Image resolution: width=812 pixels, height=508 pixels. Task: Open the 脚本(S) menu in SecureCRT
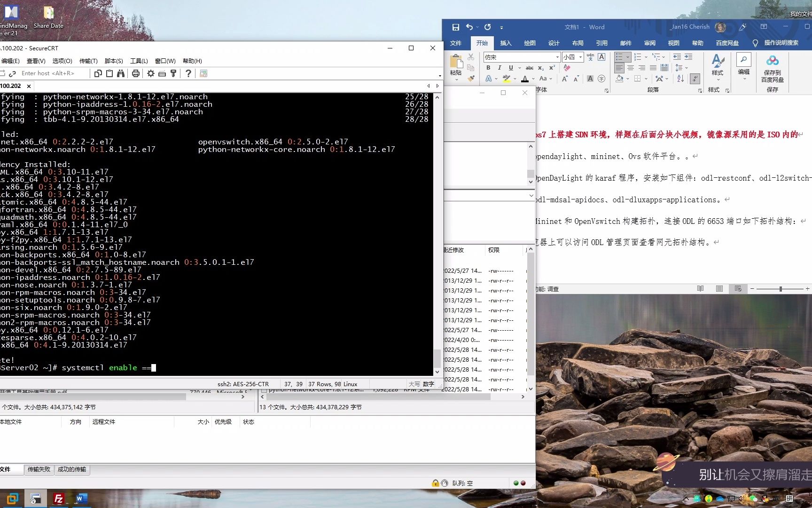114,61
